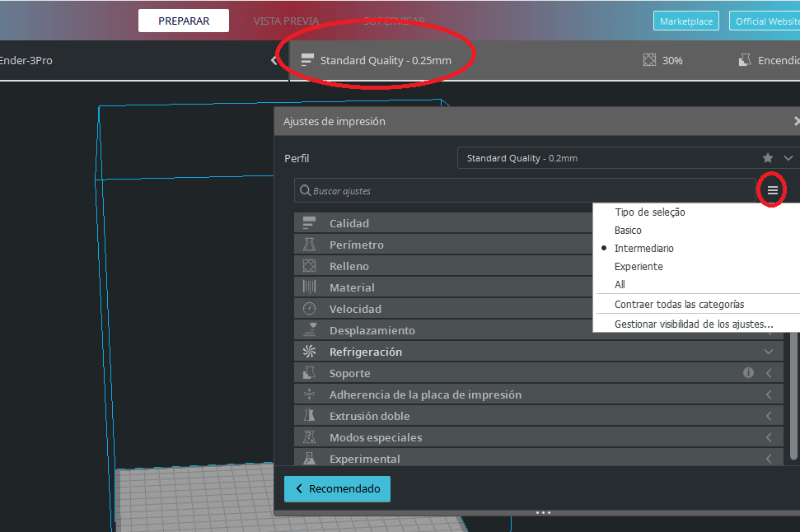Viewport: 800px width, 532px height.
Task: Select Intermediario settings visibility
Action: point(643,249)
